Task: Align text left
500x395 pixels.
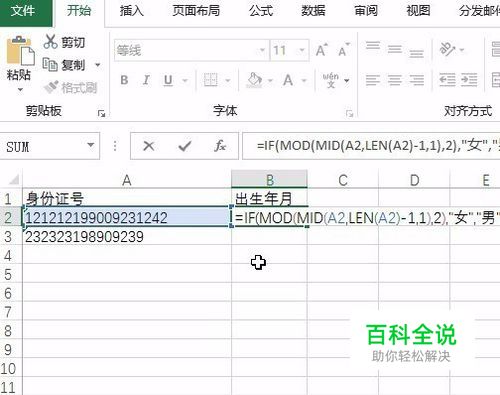Action: (373, 80)
